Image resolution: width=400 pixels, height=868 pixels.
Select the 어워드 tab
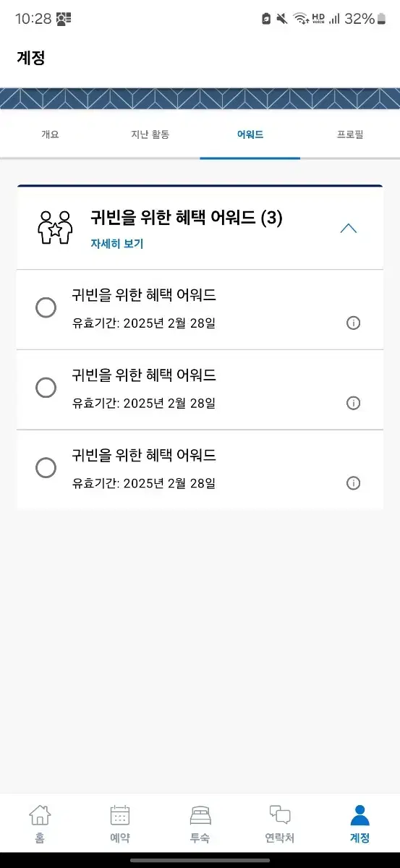point(250,135)
